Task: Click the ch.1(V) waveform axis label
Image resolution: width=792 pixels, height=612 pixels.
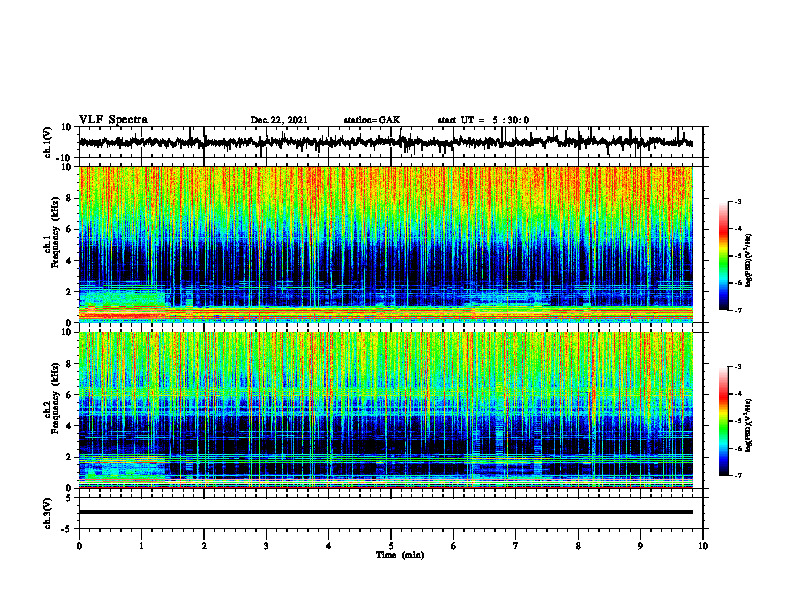Action: 48,142
